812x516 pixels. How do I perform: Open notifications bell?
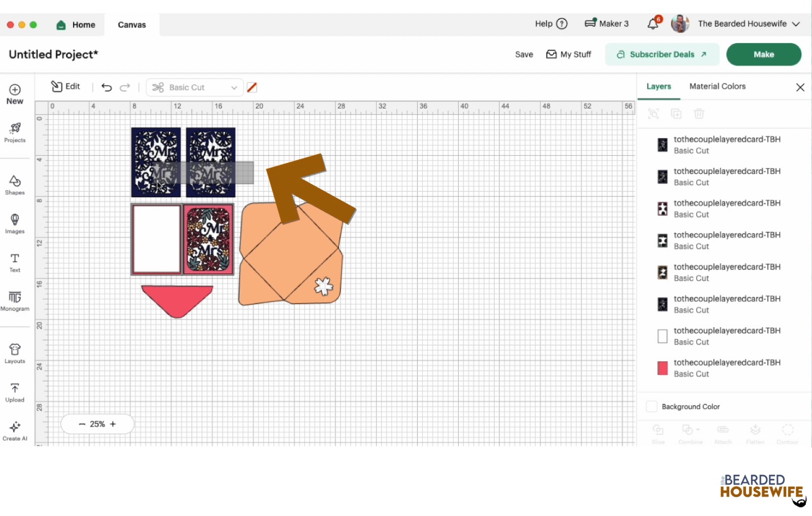pos(653,24)
